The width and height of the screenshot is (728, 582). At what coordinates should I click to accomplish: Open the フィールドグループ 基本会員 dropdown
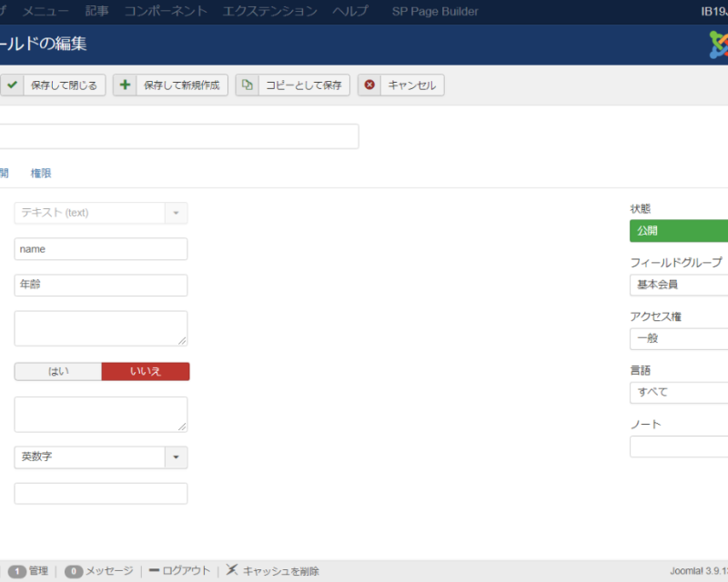point(679,285)
